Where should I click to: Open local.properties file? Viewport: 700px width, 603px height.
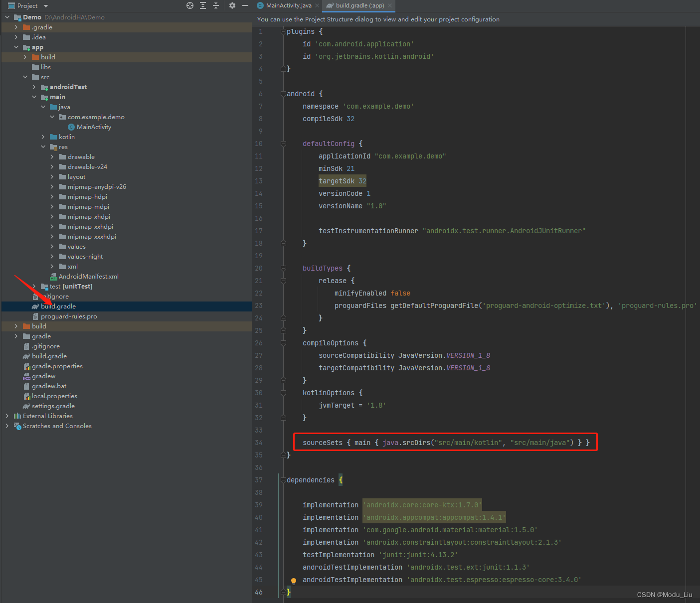tap(54, 396)
